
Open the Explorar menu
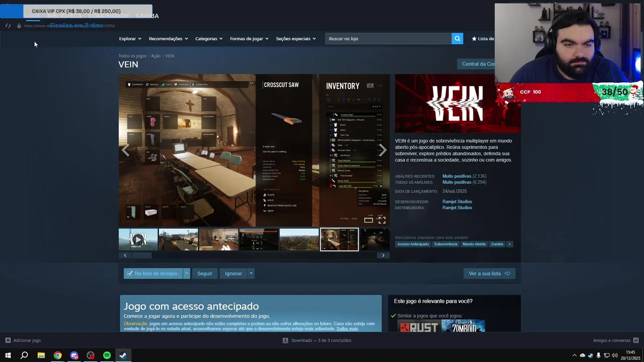point(130,39)
